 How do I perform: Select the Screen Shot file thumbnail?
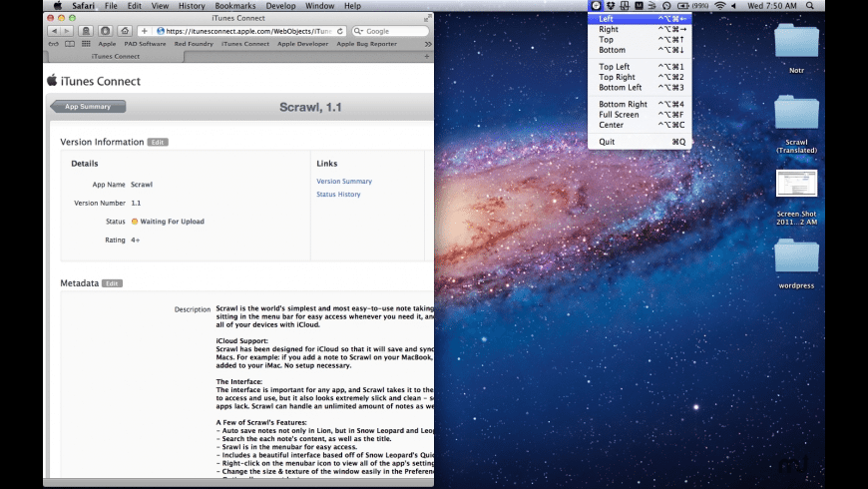796,184
